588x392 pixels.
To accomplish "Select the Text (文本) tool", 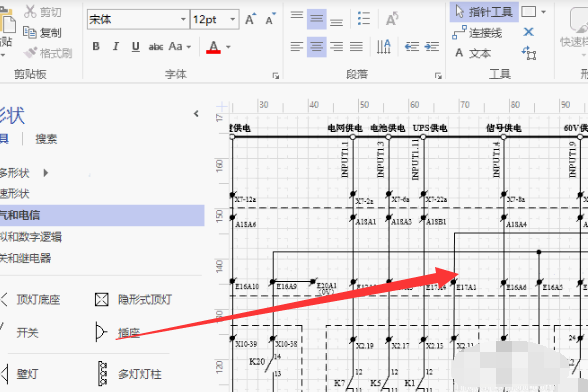I will pyautogui.click(x=473, y=53).
